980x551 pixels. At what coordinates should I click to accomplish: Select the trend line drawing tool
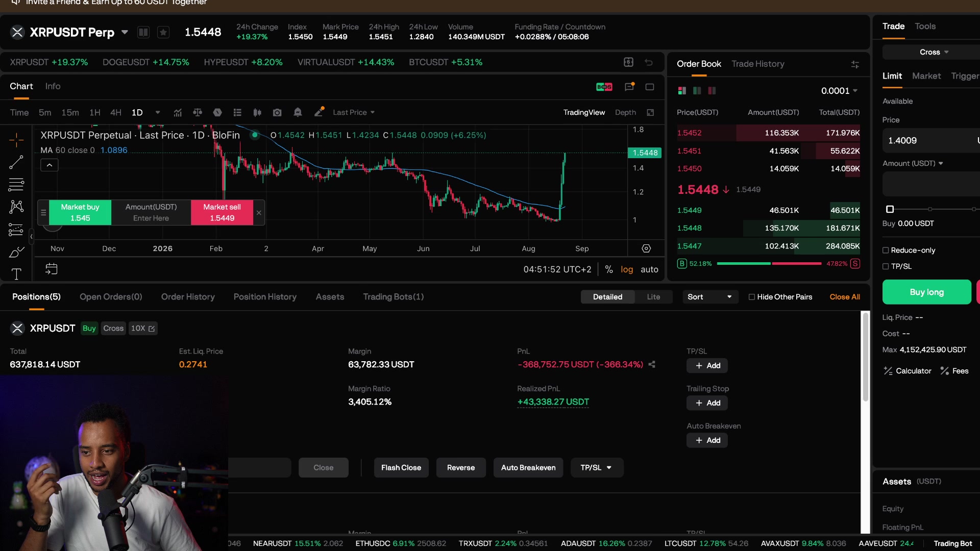[16, 162]
